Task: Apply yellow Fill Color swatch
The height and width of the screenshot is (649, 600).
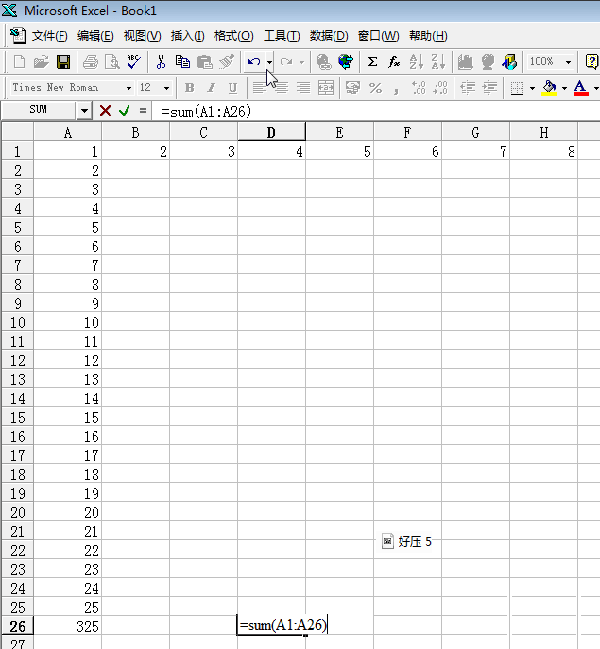Action: pos(549,88)
